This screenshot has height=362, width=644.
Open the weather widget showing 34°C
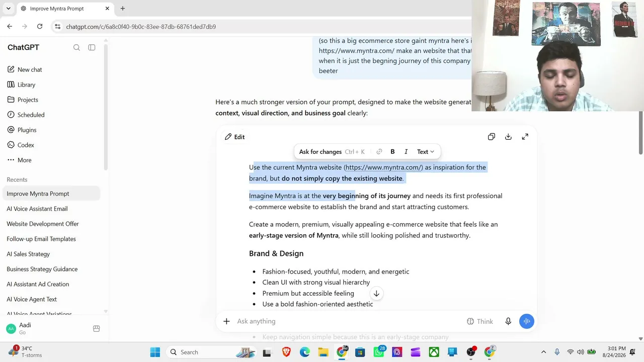tap(25, 352)
